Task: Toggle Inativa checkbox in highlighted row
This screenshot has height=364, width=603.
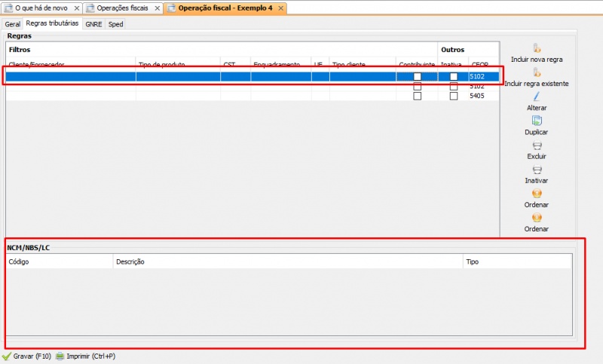Action: tap(454, 77)
